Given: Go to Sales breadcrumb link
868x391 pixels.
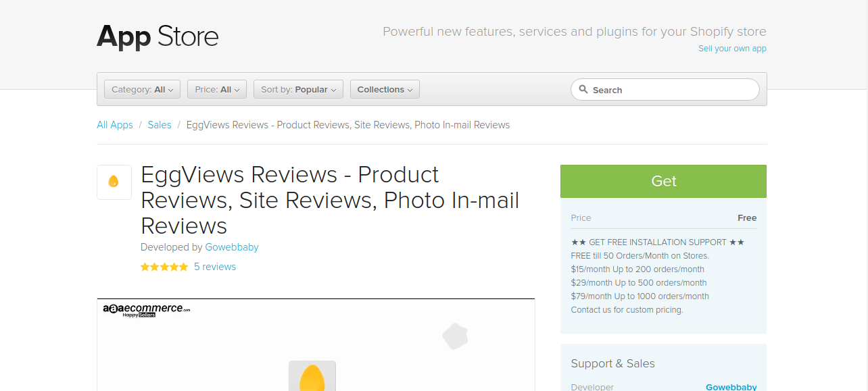Looking at the screenshot, I should pos(160,125).
